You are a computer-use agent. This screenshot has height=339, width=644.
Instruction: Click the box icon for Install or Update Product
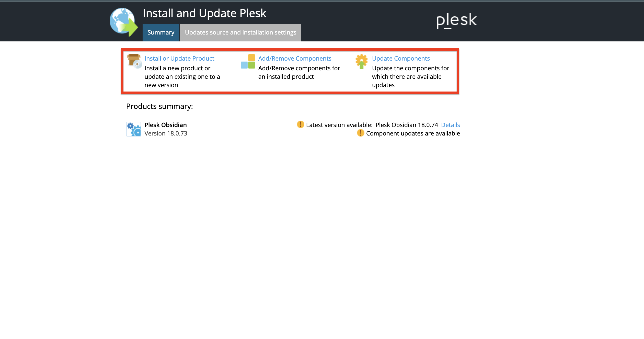(x=134, y=61)
